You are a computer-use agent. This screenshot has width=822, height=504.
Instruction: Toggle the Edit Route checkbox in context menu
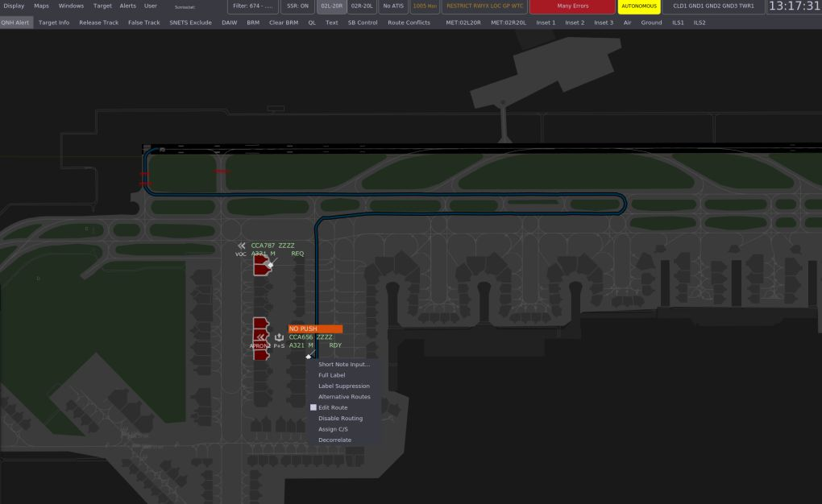point(313,407)
